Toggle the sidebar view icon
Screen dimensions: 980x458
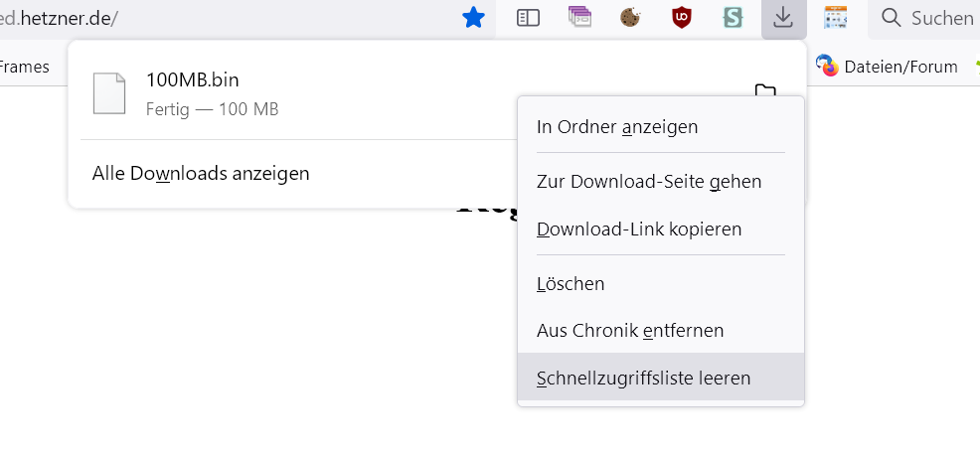528,17
